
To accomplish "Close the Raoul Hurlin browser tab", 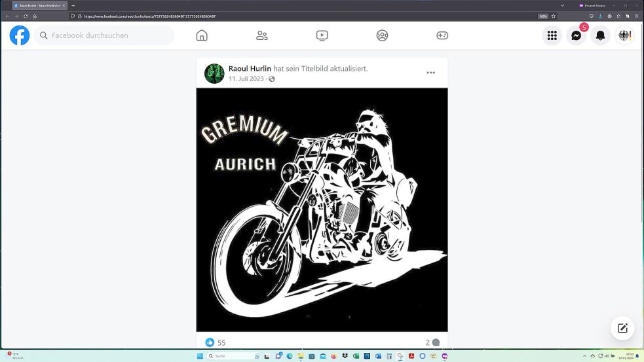I will point(64,6).
